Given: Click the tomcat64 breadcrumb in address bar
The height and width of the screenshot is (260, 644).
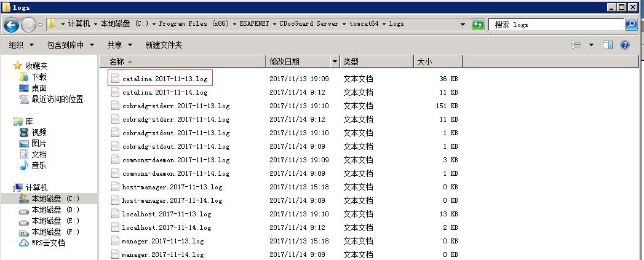Looking at the screenshot, I should click(365, 24).
